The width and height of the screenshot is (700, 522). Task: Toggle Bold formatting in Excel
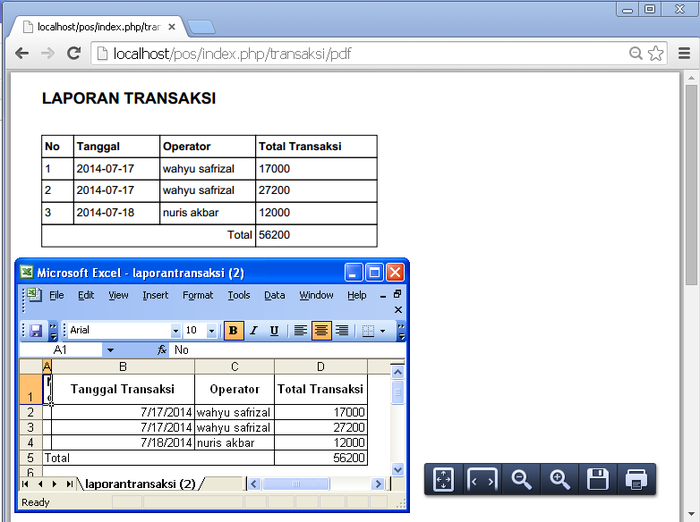233,330
